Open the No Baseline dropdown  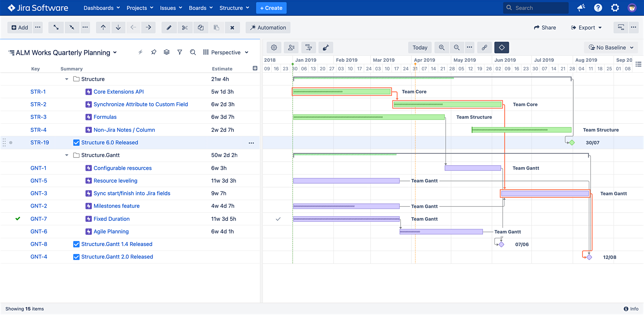tap(611, 48)
